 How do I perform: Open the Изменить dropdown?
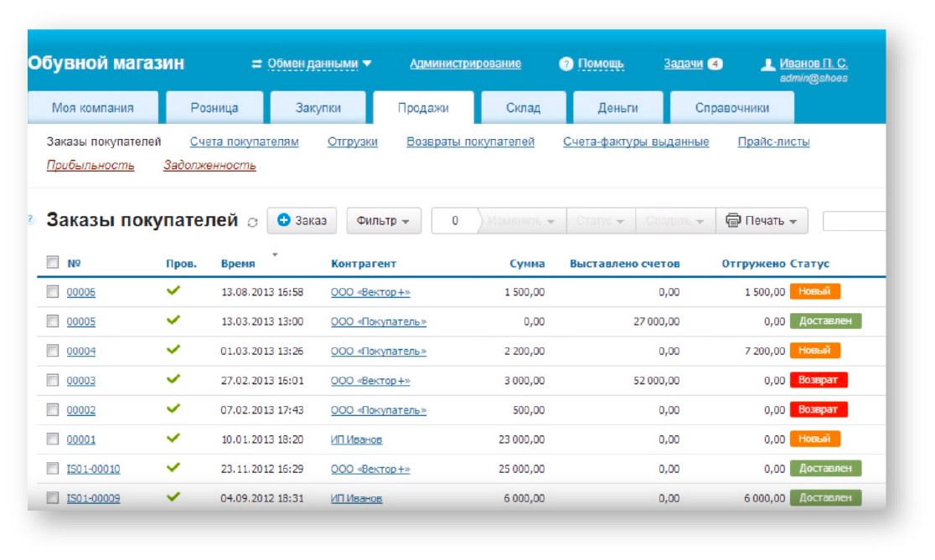(521, 221)
